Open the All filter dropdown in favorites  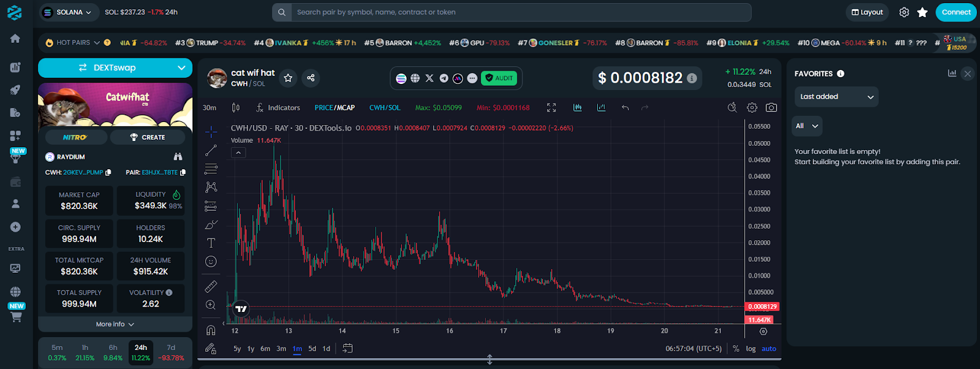(807, 126)
